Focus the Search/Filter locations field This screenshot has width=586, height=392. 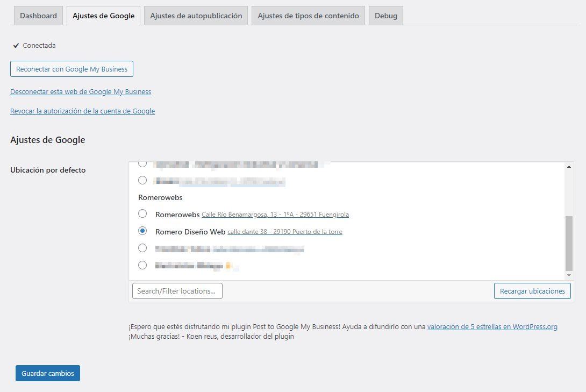coord(177,291)
